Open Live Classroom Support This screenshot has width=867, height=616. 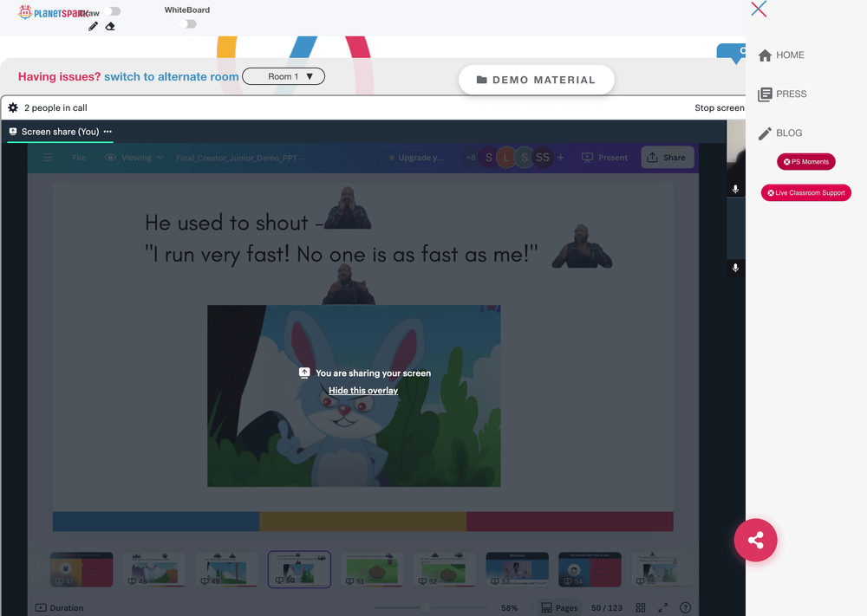pos(805,193)
